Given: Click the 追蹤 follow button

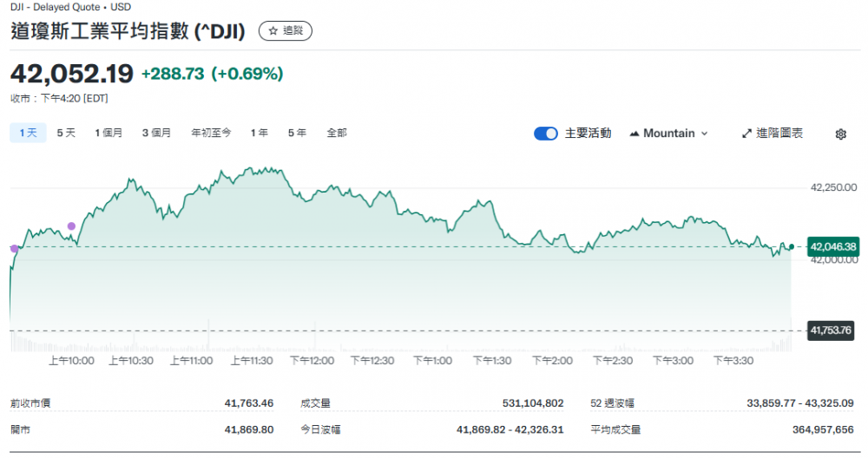Looking at the screenshot, I should click(286, 30).
